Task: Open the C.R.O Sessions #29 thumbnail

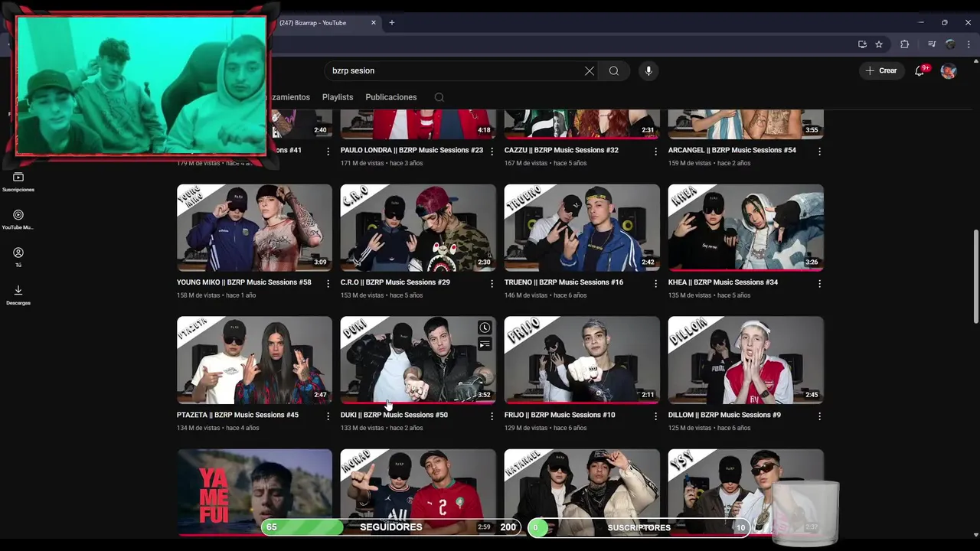Action: (x=418, y=227)
